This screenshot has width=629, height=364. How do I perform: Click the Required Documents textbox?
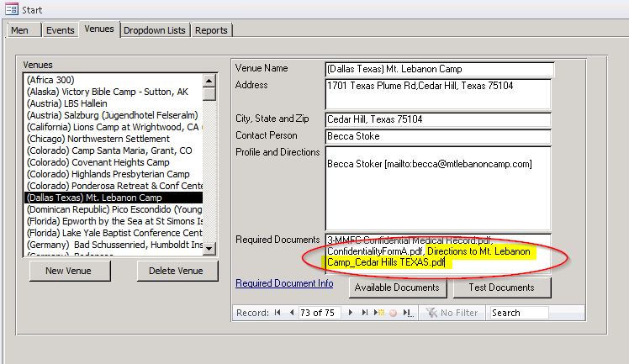pos(438,254)
